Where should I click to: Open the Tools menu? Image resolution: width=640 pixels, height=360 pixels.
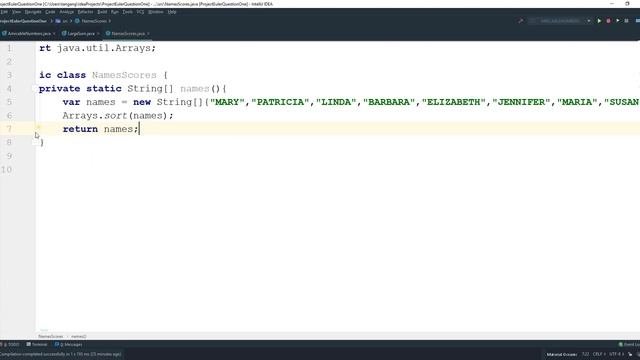tap(128, 12)
